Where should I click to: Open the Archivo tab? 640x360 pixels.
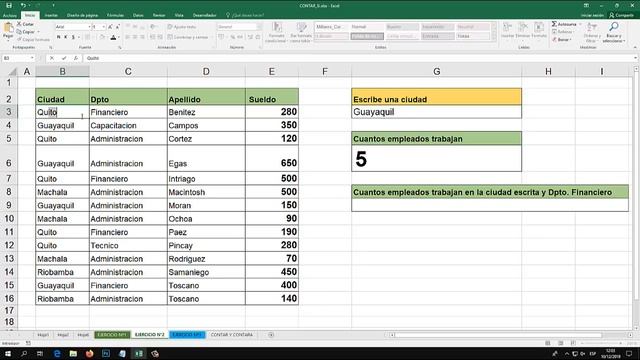tap(10, 15)
